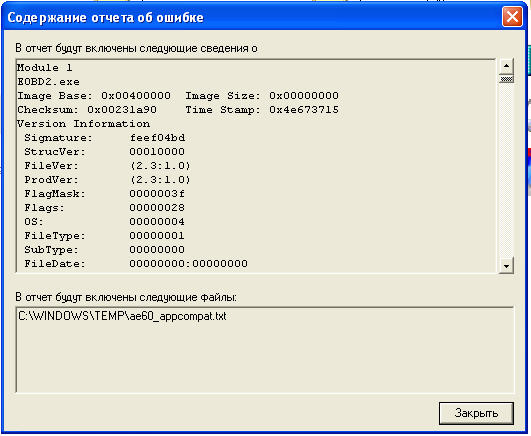The width and height of the screenshot is (531, 436).
Task: Click the 'Signature:' field label
Action: click(x=58, y=138)
